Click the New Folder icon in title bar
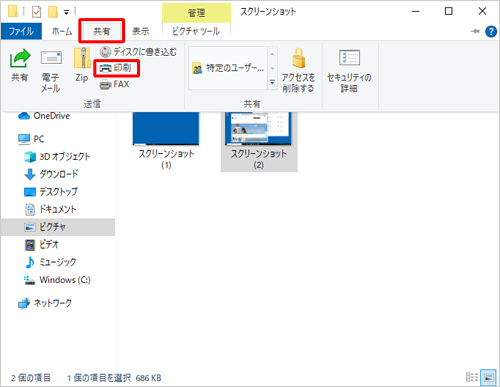The image size is (500, 387). [53, 12]
